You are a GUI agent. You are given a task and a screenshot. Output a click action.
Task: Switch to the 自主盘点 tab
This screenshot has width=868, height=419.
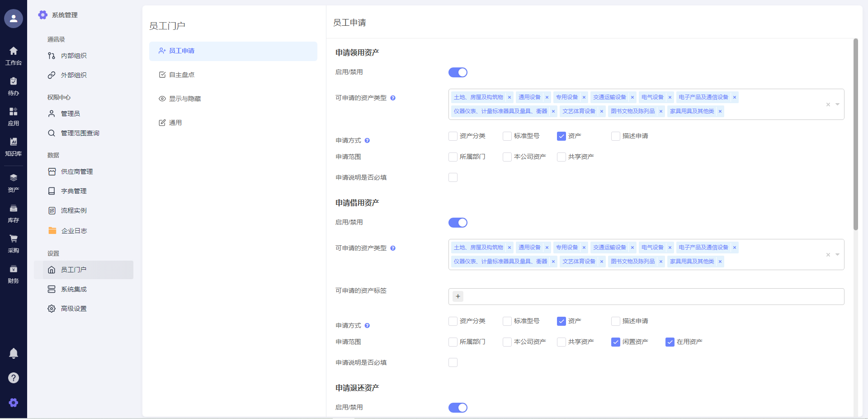click(x=182, y=75)
